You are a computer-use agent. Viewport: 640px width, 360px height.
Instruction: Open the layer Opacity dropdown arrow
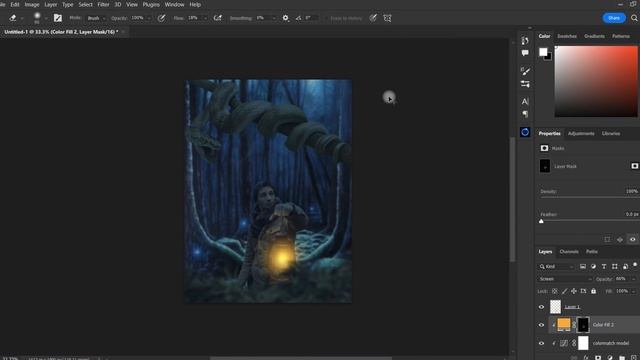[633, 279]
